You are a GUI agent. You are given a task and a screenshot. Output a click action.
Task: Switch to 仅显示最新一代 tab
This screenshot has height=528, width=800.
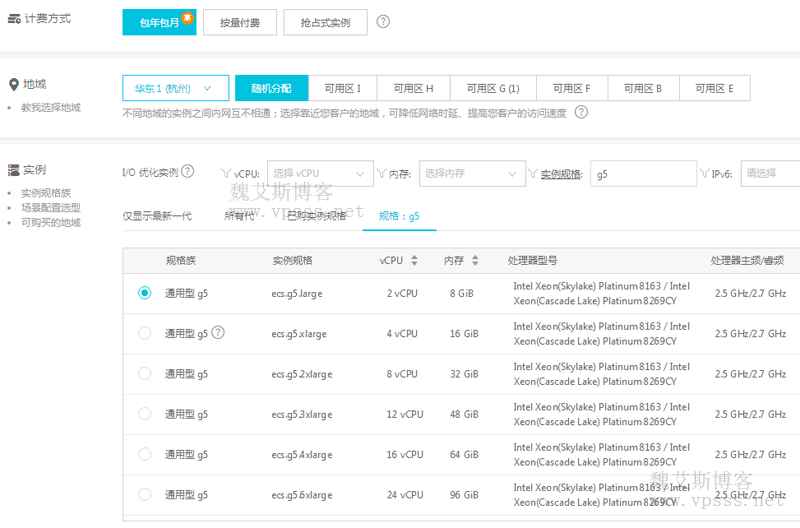157,216
